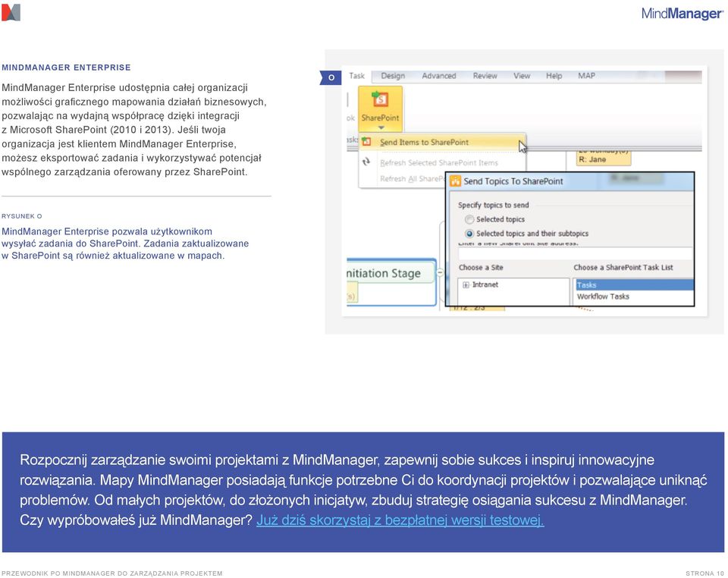This screenshot has width=728, height=578.
Task: Select the 'Selected topics' radio button
Action: [469, 219]
